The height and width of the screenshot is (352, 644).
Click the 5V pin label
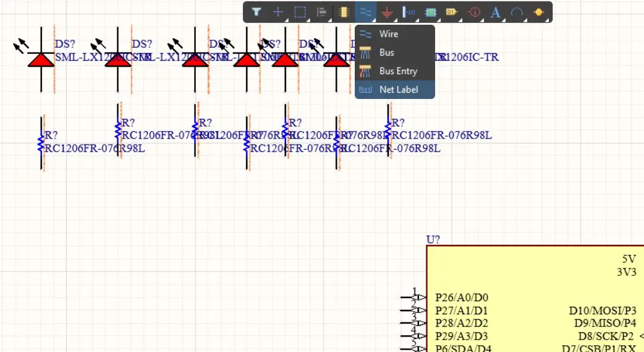tap(629, 259)
